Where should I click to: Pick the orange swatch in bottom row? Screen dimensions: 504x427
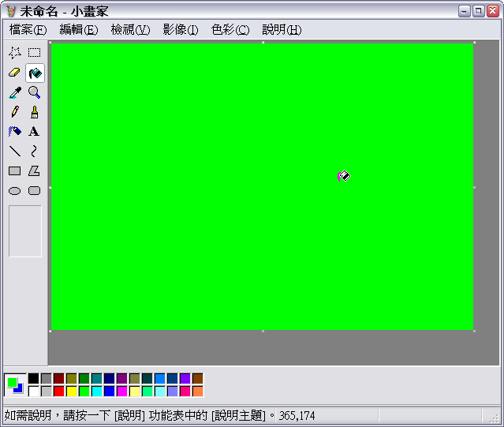coord(198,391)
